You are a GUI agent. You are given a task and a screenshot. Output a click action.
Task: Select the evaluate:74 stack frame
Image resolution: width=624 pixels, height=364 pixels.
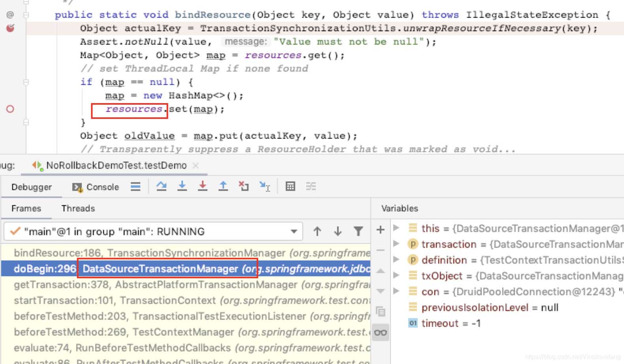tap(186, 348)
